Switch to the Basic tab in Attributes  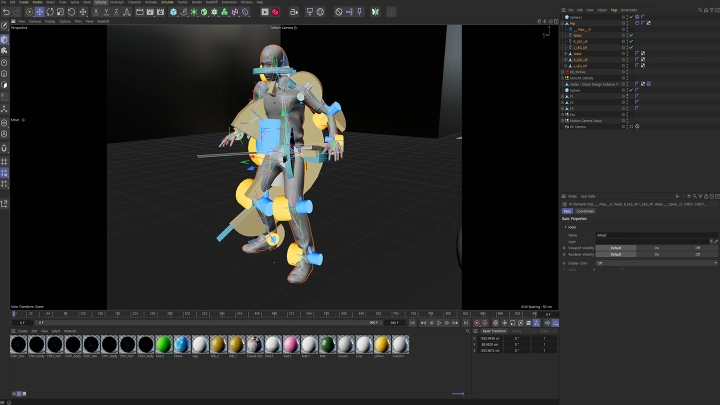click(568, 211)
